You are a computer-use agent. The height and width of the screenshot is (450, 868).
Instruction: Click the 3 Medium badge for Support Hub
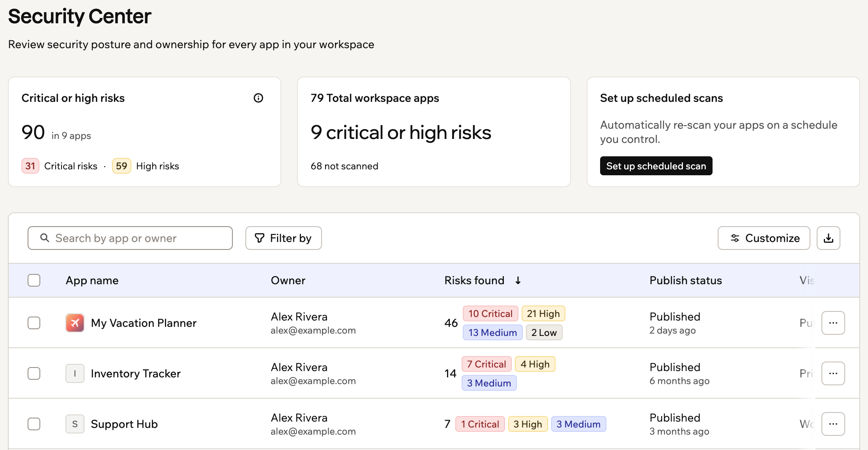pyautogui.click(x=579, y=424)
